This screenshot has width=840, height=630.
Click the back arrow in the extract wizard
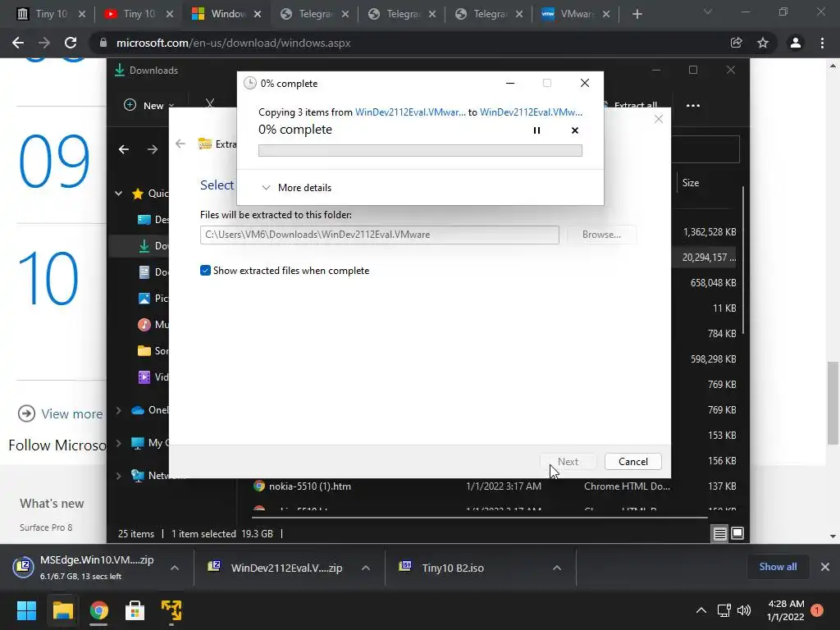[180, 144]
